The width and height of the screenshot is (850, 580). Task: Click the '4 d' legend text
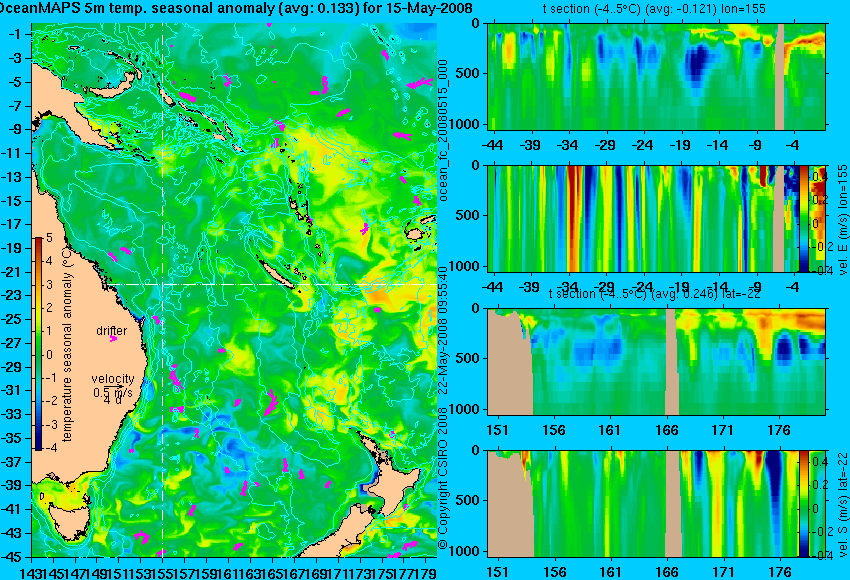click(x=112, y=400)
